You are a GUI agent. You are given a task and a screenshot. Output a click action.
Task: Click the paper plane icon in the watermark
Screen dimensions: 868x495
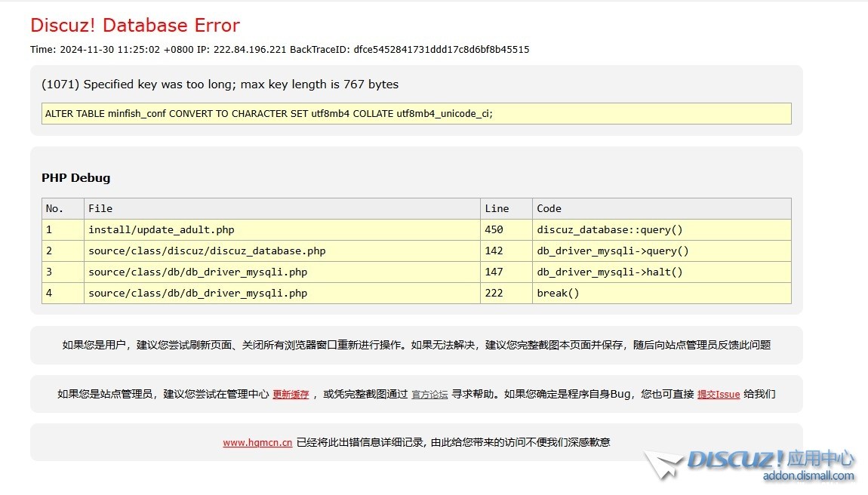pyautogui.click(x=663, y=465)
